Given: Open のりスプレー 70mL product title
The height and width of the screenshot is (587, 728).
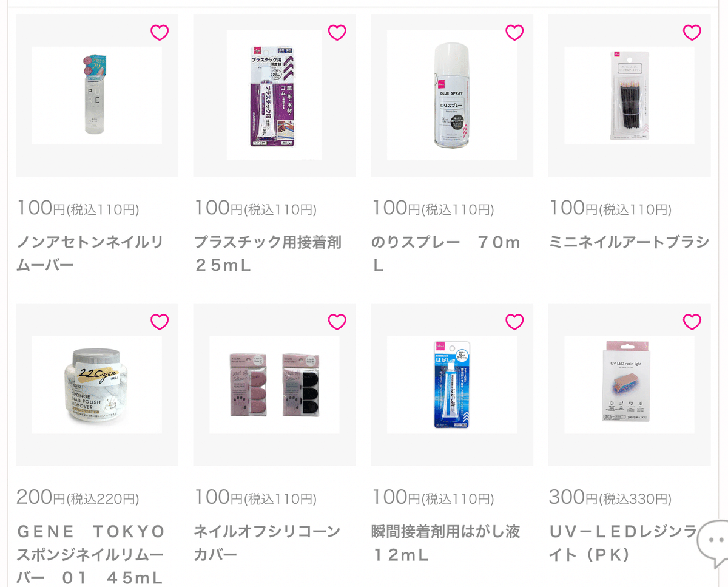Looking at the screenshot, I should pos(446,254).
